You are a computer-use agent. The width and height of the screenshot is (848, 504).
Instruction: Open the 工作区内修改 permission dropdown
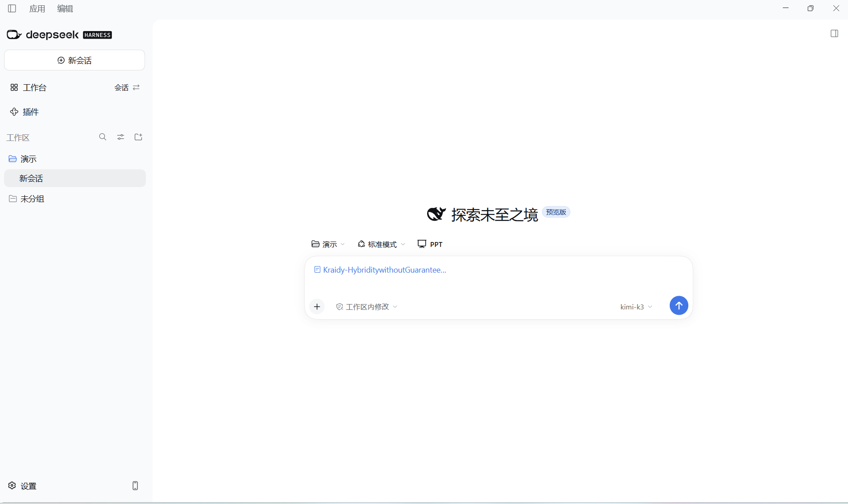[x=367, y=307]
